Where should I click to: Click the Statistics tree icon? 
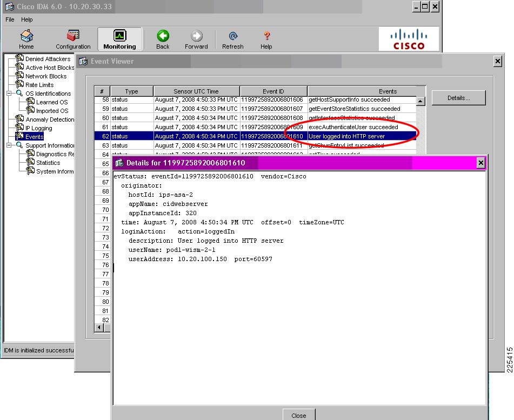(30, 162)
